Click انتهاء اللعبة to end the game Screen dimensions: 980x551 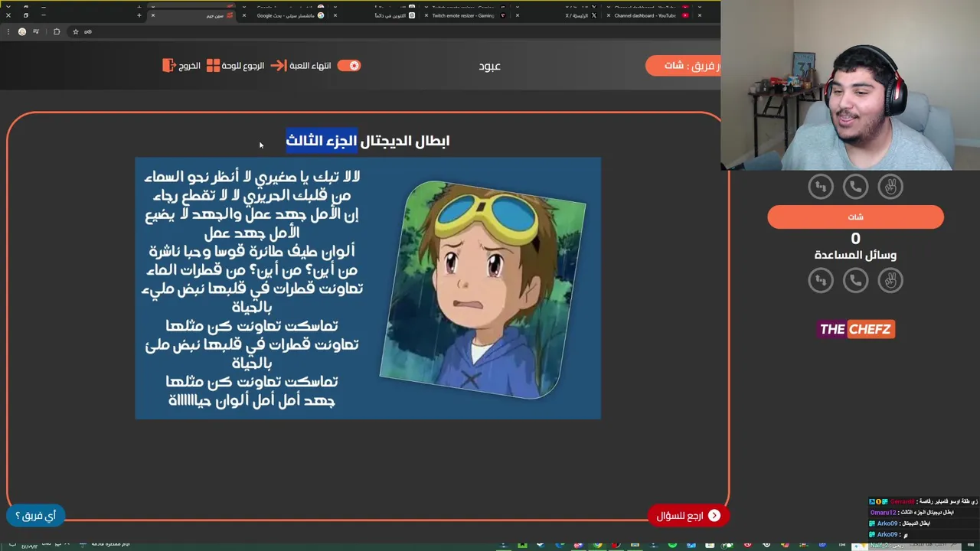coord(302,66)
